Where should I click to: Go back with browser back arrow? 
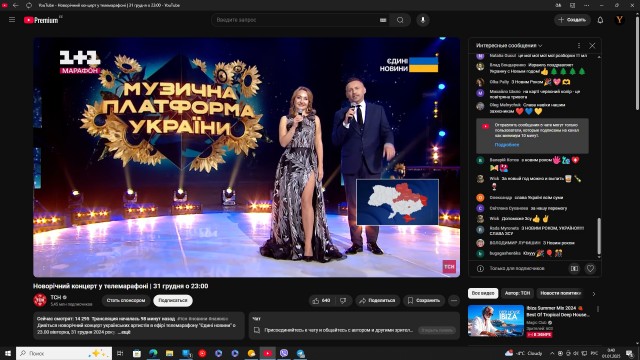point(16,5)
